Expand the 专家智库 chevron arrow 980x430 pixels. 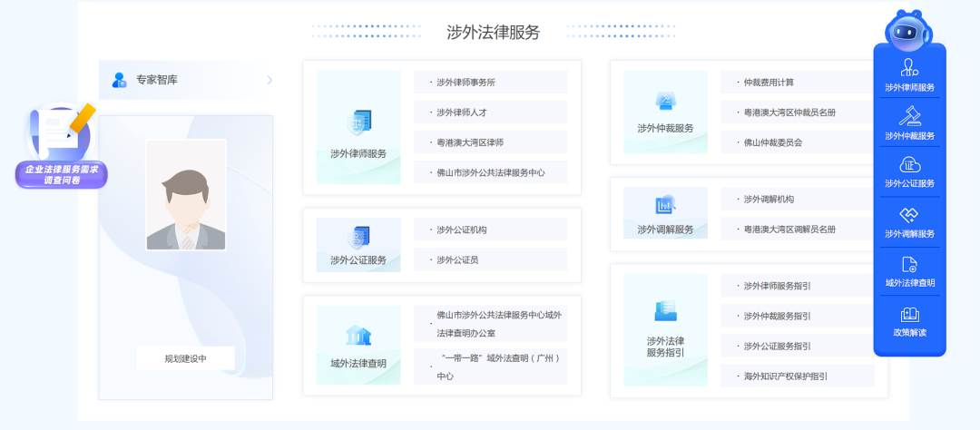click(x=269, y=80)
